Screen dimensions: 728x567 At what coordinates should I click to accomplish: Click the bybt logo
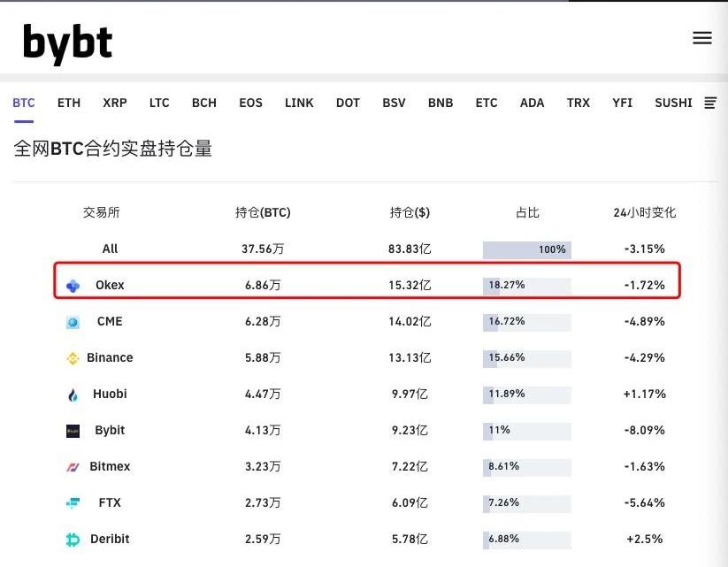point(68,42)
